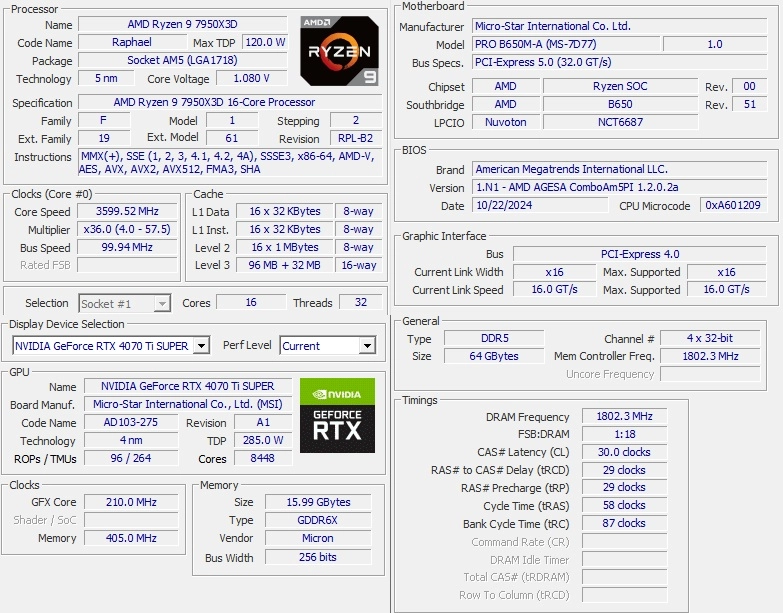The width and height of the screenshot is (783, 613).
Task: Click the Code Name value Raphael
Action: pos(132,42)
